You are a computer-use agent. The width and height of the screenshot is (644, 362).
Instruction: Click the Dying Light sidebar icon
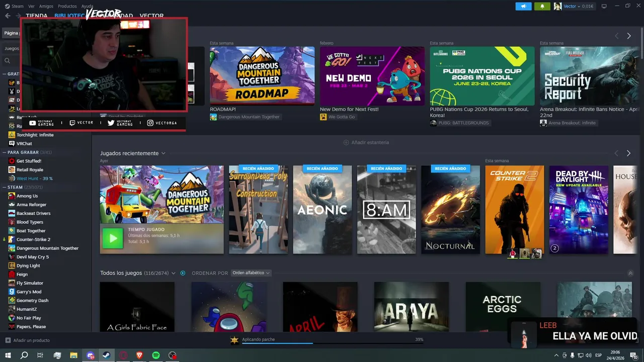tap(12, 265)
